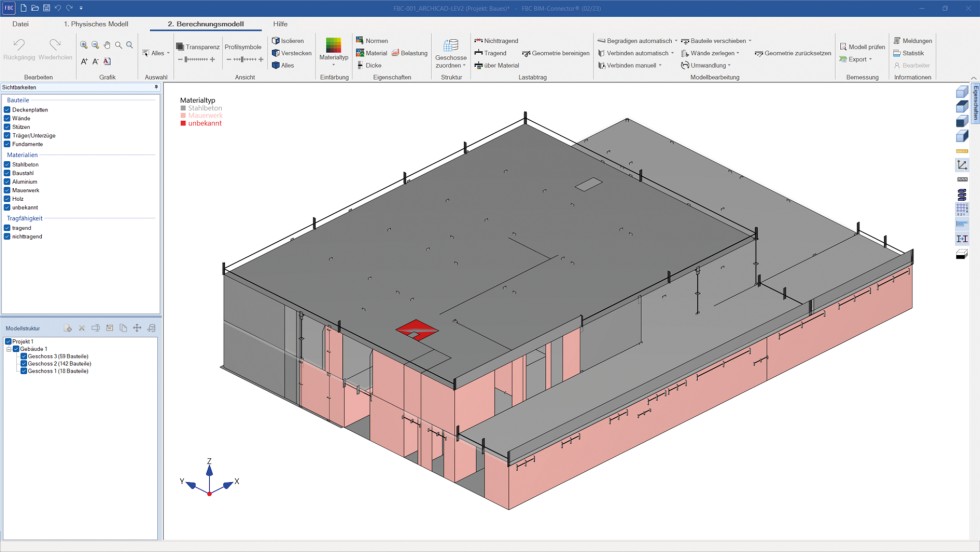Expand the Export dropdown menu

pos(858,59)
